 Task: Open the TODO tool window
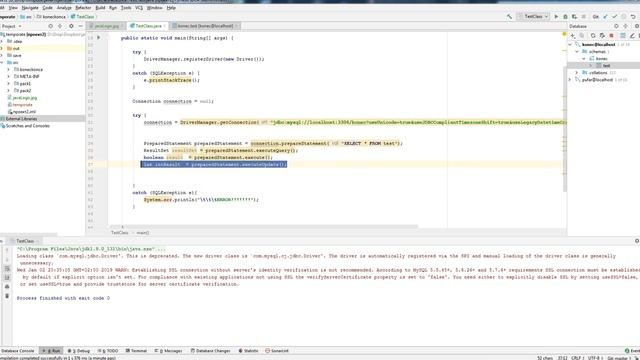tap(108, 351)
